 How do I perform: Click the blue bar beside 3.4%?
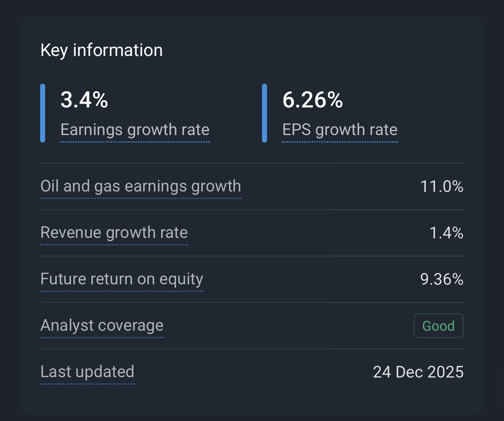point(43,113)
